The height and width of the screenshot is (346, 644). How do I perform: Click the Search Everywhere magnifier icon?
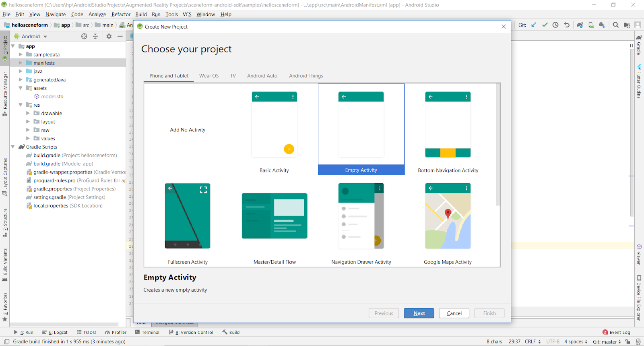(616, 25)
